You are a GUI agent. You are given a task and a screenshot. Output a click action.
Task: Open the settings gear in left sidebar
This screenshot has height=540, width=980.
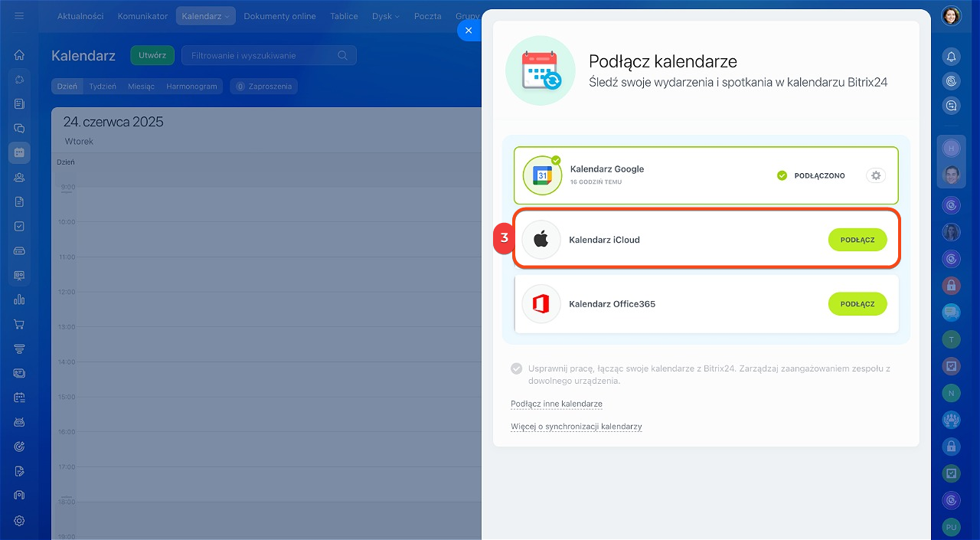tap(19, 520)
